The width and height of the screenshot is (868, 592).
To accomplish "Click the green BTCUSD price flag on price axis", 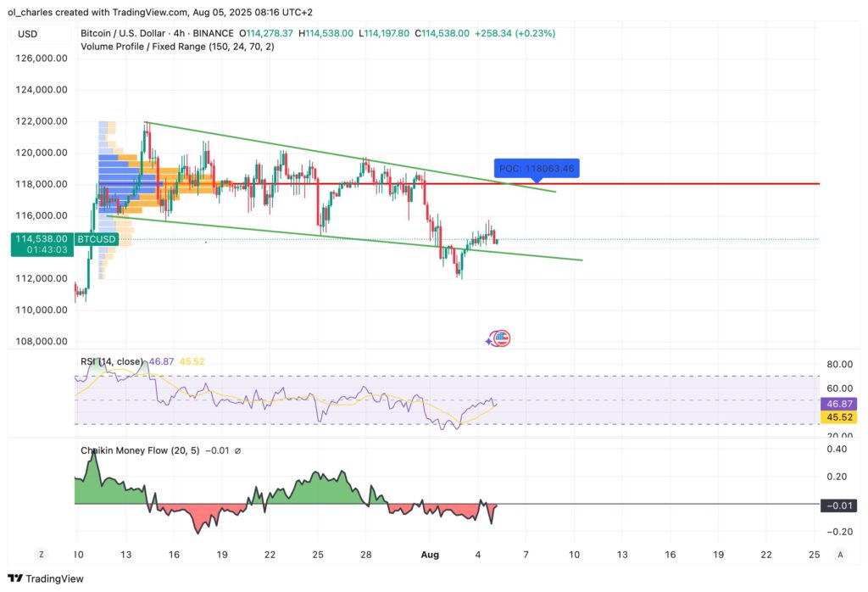I will 40,240.
